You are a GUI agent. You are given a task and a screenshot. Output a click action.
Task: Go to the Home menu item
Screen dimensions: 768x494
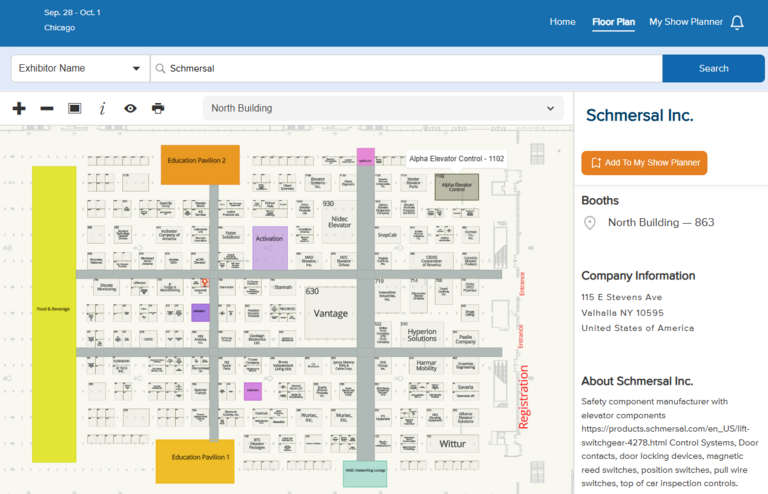pos(562,22)
